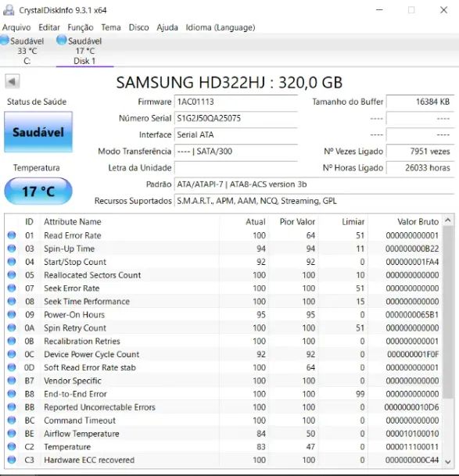Image resolution: width=459 pixels, height=476 pixels.
Task: Minimize the CrystalDiskInfo window
Action: tap(379, 9)
